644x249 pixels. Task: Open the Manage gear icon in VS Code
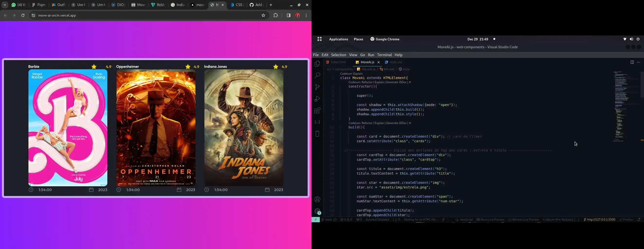click(x=317, y=211)
